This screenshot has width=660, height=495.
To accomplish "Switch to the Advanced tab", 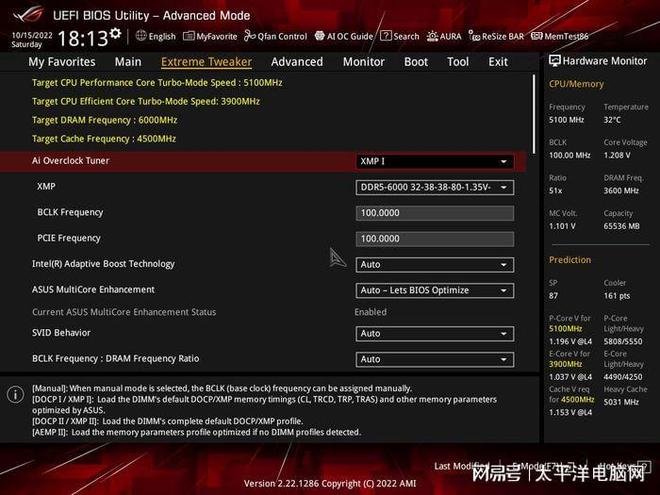I will 297,62.
